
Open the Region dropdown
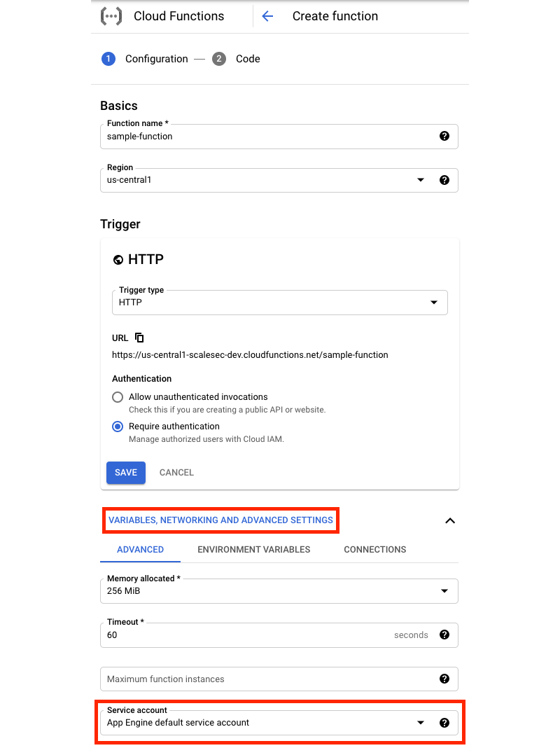click(421, 180)
